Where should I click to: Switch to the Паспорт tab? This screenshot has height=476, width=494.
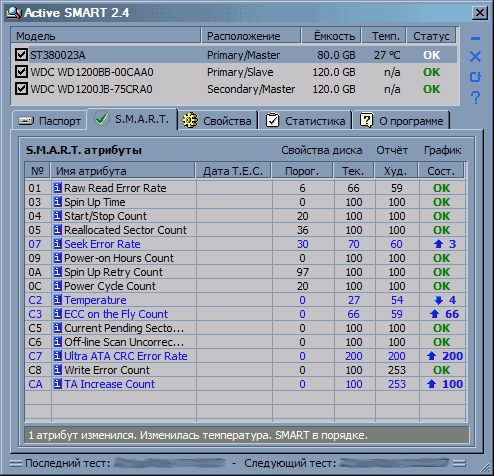49,121
